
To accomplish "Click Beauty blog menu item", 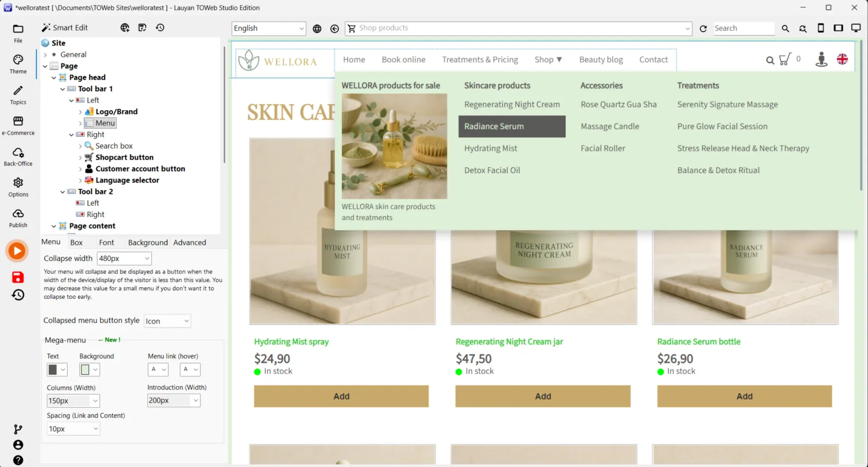I will (x=601, y=60).
